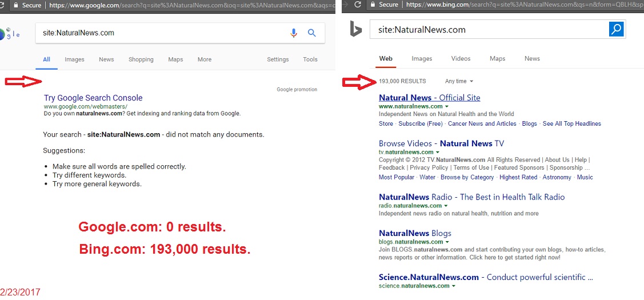This screenshot has height=300, width=644.
Task: Switch to Google's News tab
Action: pos(106,59)
